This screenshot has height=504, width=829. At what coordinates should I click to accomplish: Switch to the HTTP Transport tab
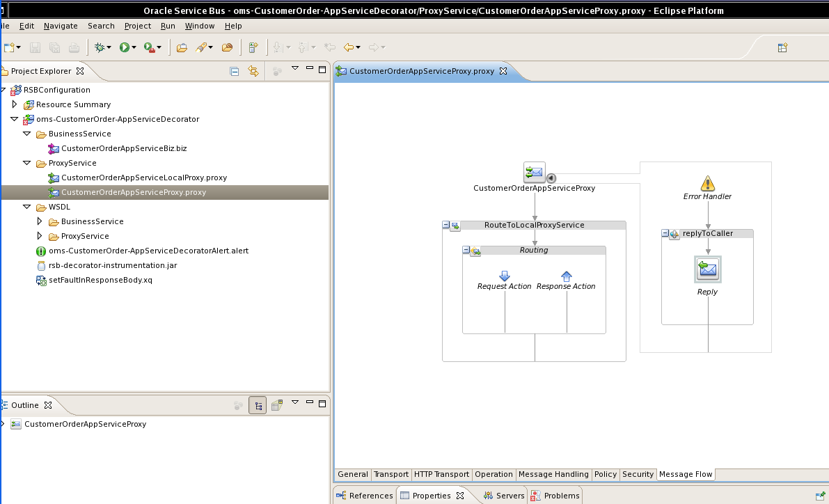441,474
